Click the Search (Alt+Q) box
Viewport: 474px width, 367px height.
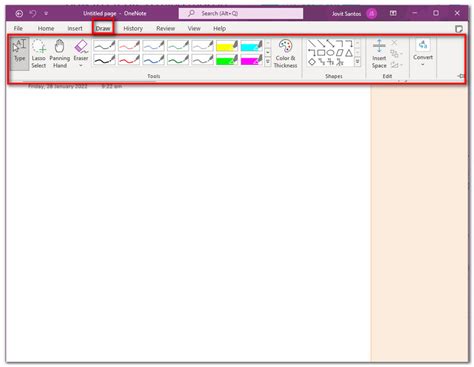click(x=241, y=13)
